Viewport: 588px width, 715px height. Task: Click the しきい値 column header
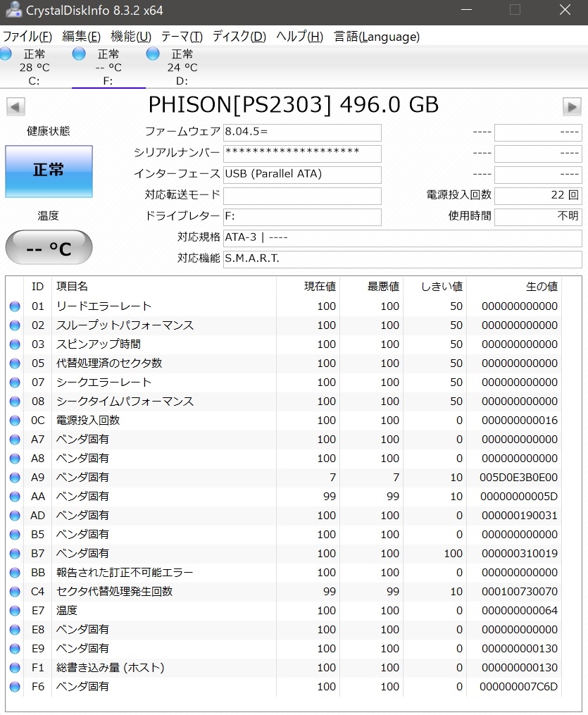coord(435,287)
